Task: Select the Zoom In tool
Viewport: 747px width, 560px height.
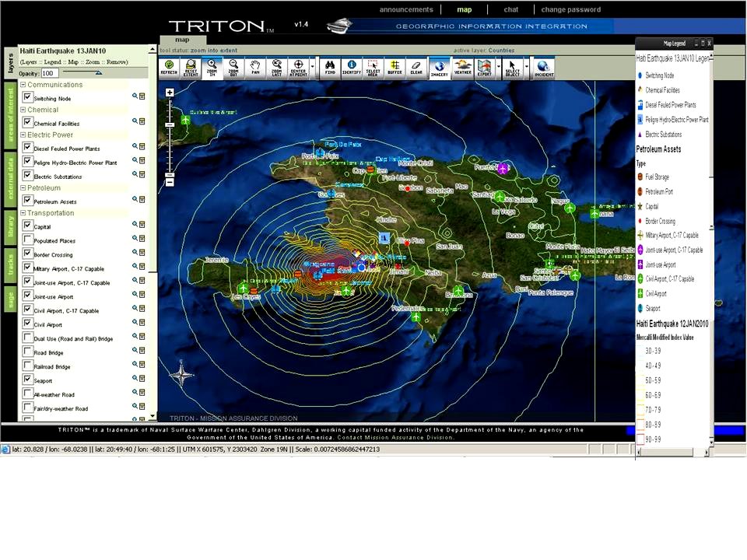Action: 212,68
